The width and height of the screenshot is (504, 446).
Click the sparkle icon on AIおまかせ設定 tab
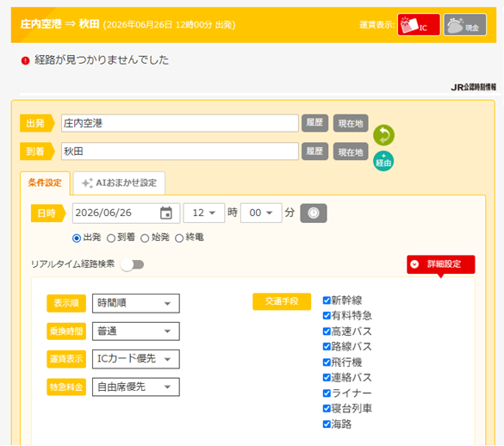click(87, 183)
